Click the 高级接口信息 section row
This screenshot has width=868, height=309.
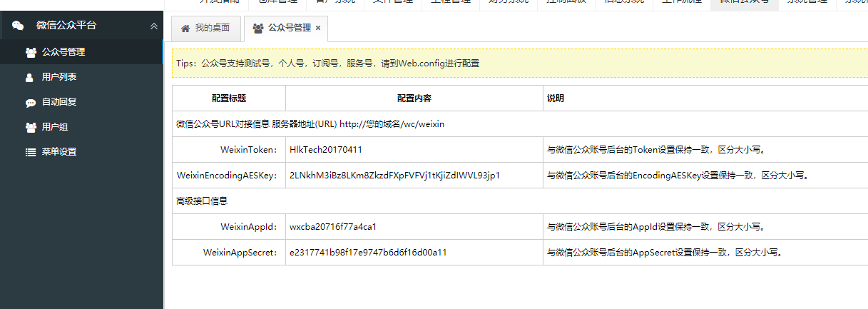click(520, 201)
